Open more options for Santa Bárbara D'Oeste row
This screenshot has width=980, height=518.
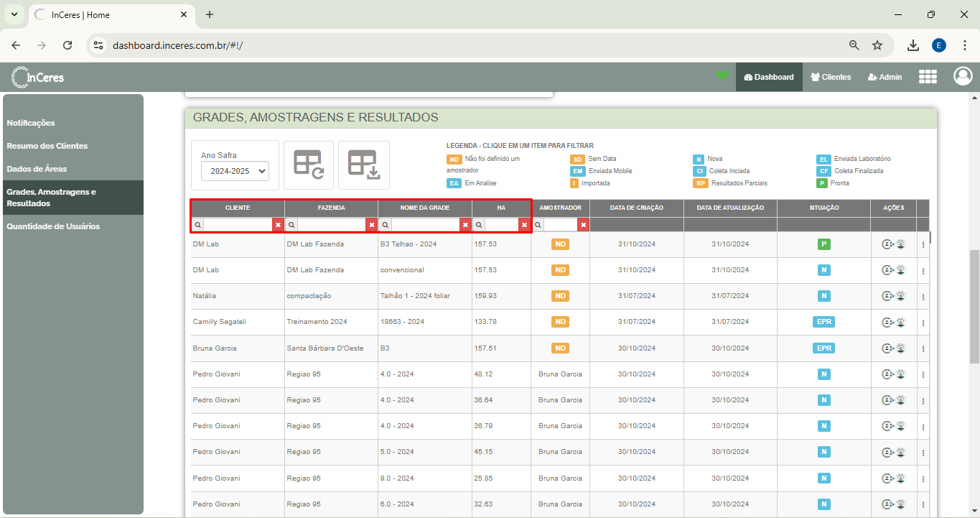pos(923,348)
